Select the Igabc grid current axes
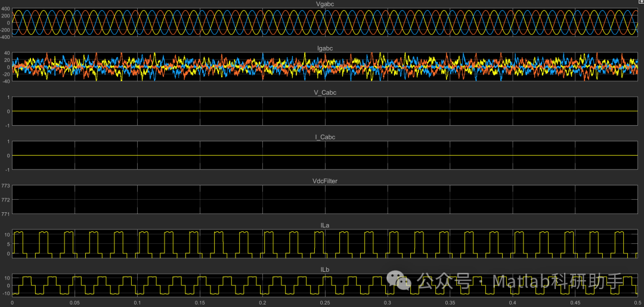The width and height of the screenshot is (644, 307). click(325, 67)
